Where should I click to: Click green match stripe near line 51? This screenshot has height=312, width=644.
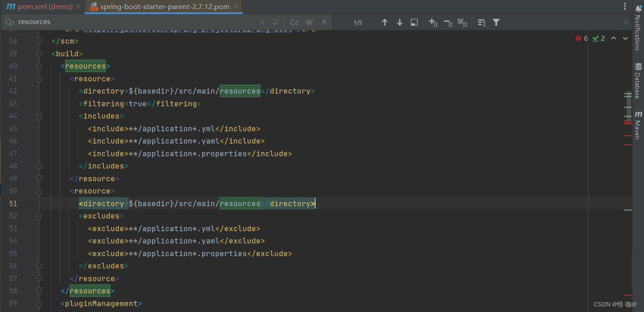[628, 210]
